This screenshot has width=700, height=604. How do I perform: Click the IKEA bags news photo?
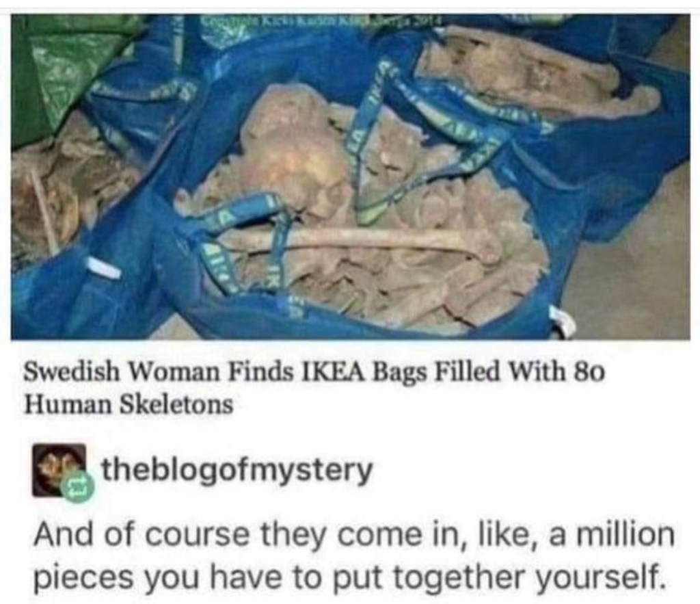pos(351,176)
